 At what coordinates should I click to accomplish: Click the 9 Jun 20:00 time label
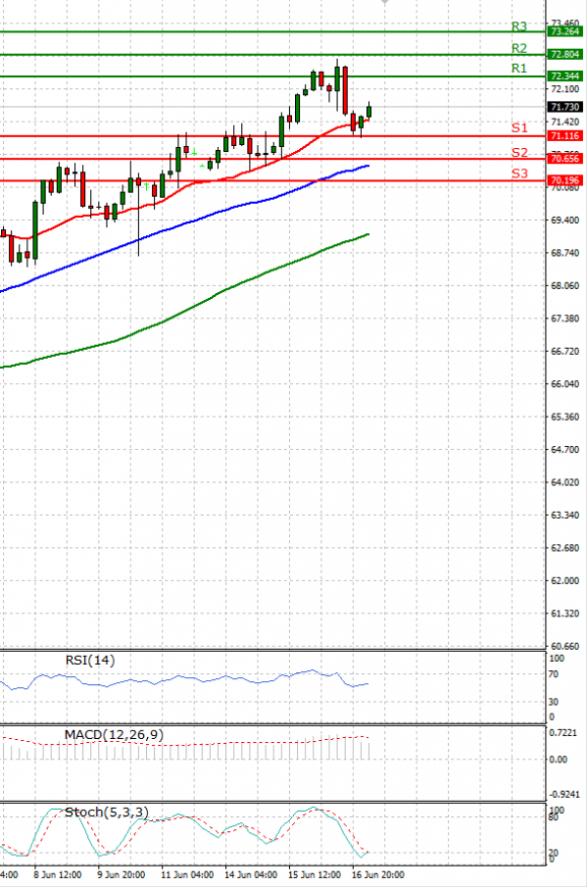click(x=122, y=875)
